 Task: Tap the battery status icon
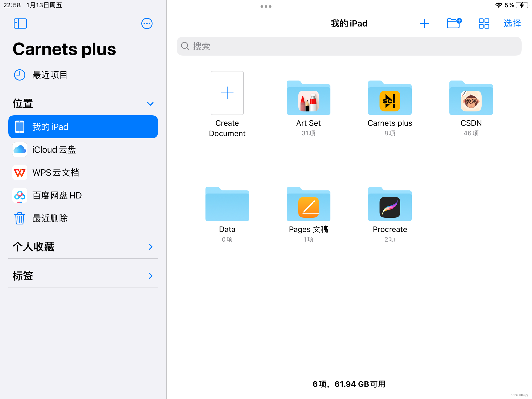coord(522,5)
